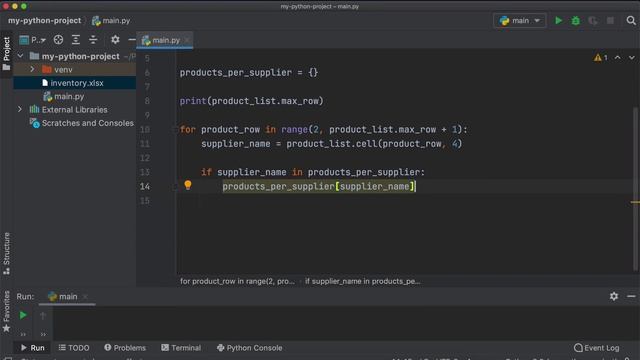This screenshot has width=640, height=360.
Task: Click the my-python-project breadcrumb
Action: tap(44, 20)
